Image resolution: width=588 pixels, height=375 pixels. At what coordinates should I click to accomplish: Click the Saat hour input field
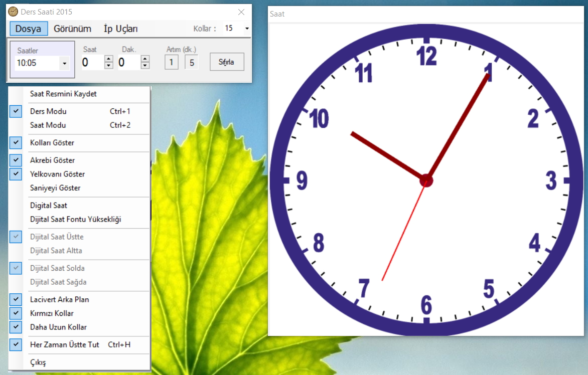92,63
